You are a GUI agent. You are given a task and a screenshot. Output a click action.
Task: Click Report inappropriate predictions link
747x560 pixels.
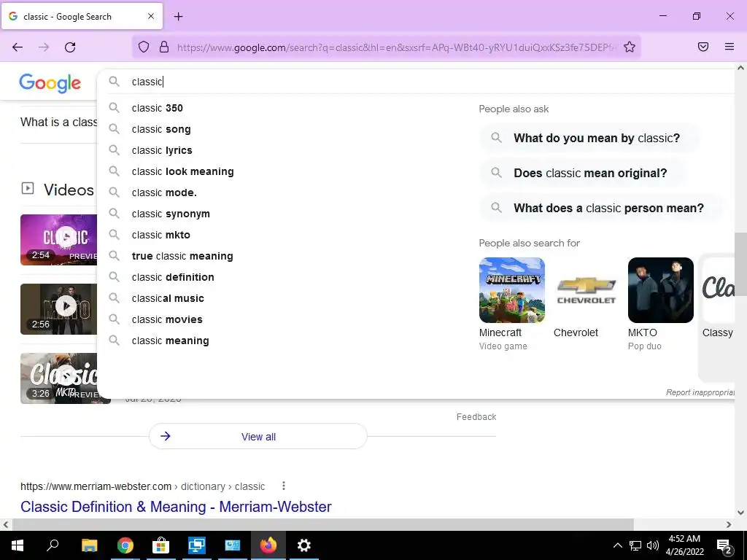click(700, 392)
